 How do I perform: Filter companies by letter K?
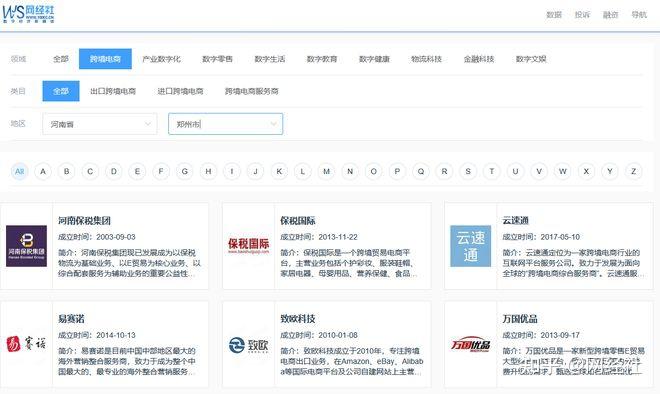tap(279, 171)
